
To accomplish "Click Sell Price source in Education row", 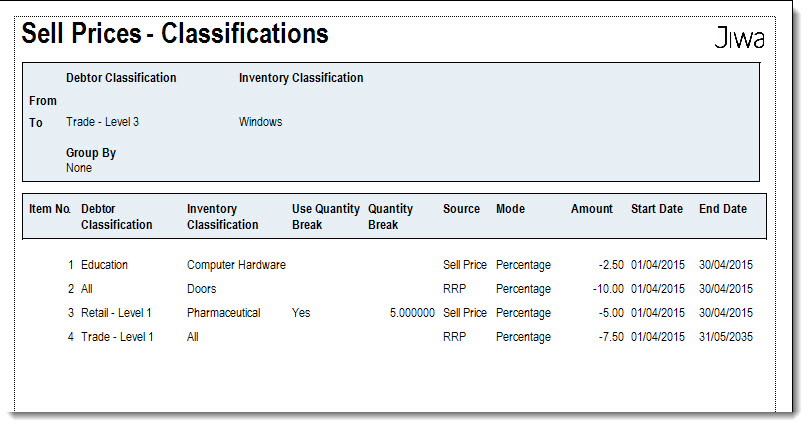I will pyautogui.click(x=465, y=265).
